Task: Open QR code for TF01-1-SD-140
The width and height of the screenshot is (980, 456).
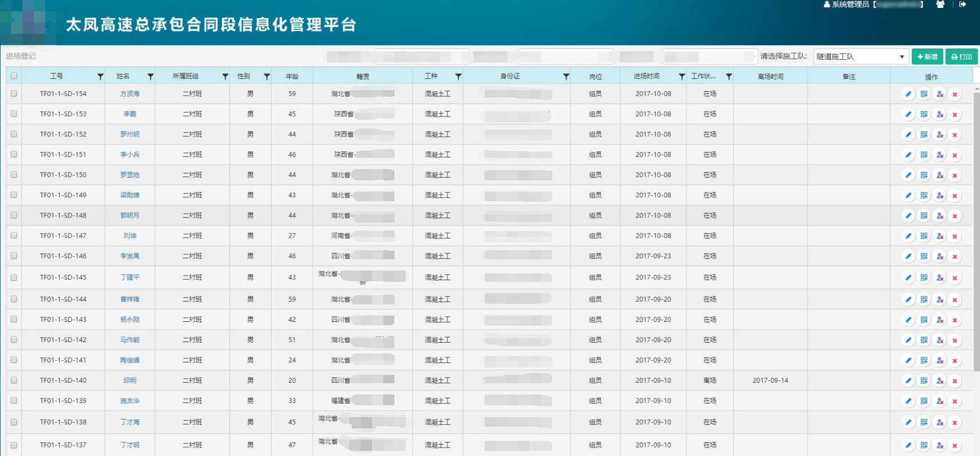Action: [924, 381]
